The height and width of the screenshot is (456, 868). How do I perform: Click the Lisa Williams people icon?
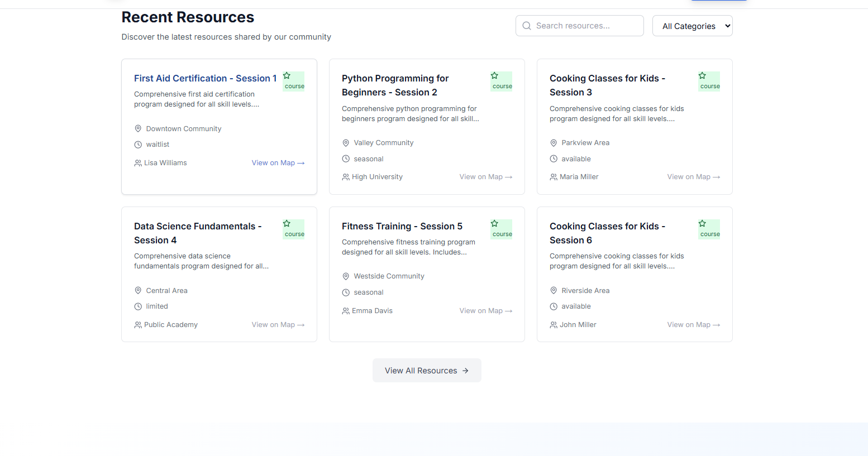click(138, 163)
